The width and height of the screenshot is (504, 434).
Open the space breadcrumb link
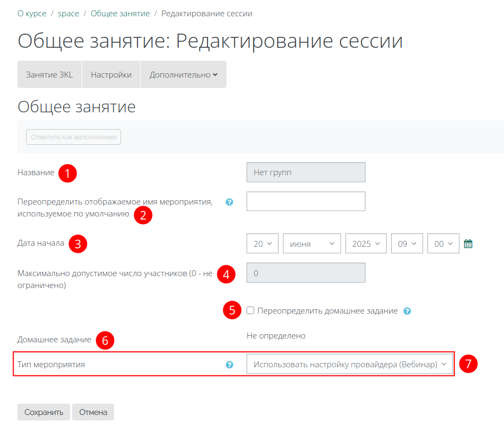pos(68,14)
